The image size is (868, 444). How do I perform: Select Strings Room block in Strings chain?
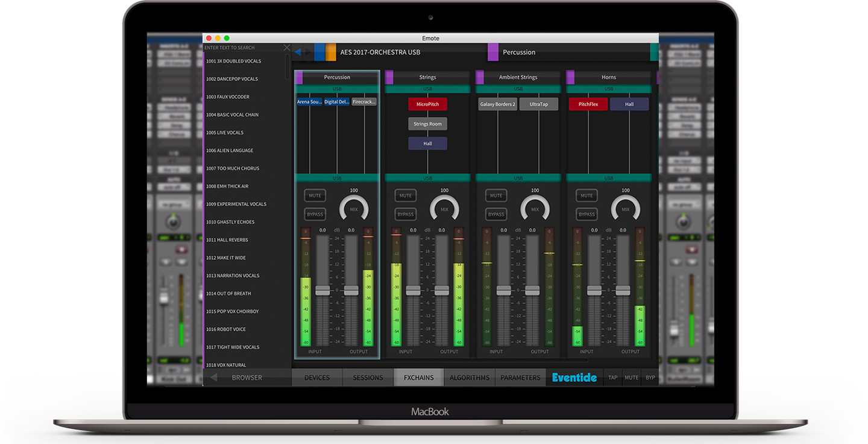[x=427, y=124]
